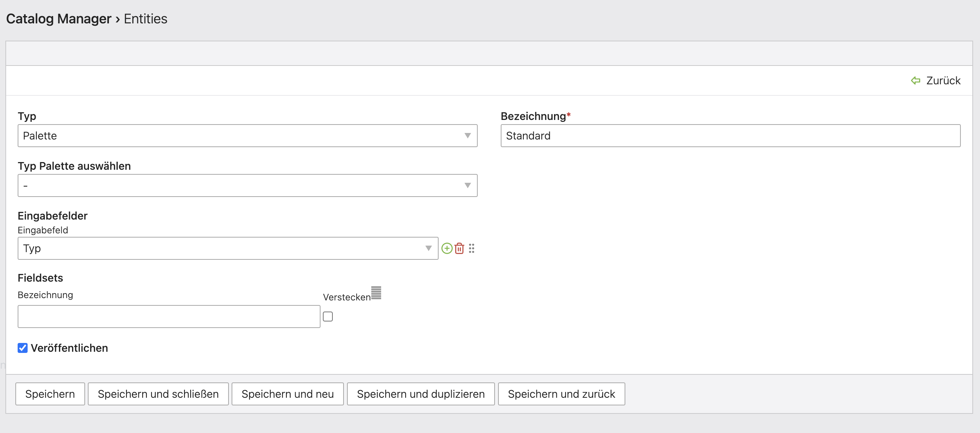Click the stacked lines icon beside Verstecken
980x433 pixels.
click(376, 293)
